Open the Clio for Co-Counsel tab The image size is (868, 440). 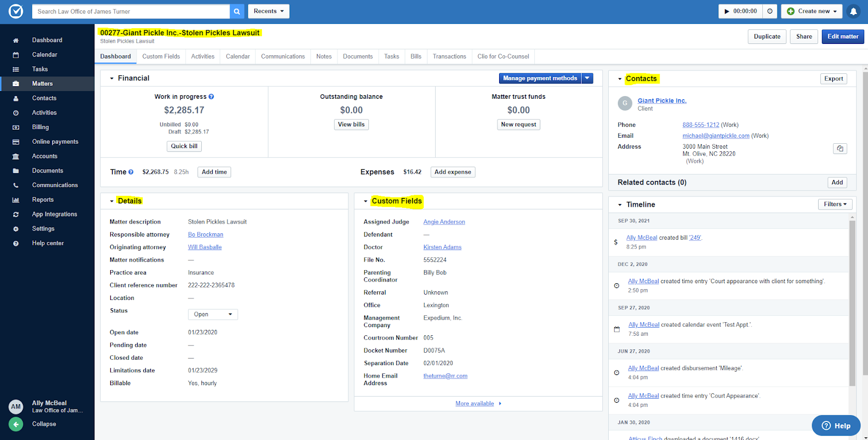point(503,56)
